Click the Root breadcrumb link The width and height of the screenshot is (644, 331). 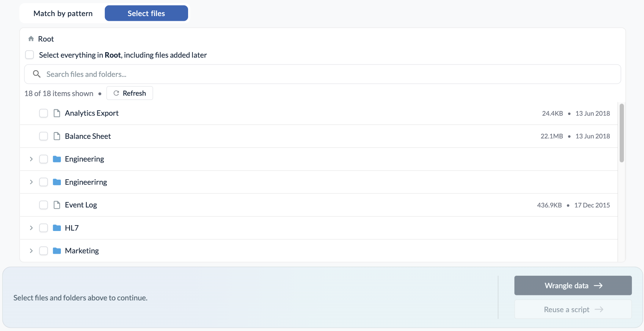[x=46, y=39]
